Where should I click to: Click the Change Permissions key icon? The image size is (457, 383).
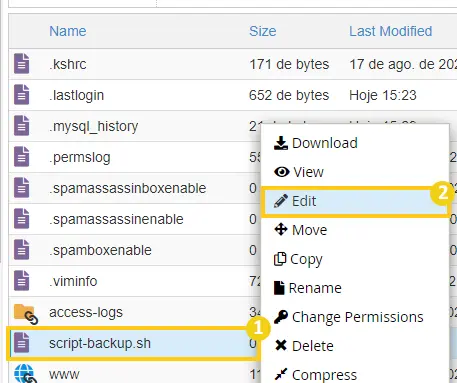[281, 317]
